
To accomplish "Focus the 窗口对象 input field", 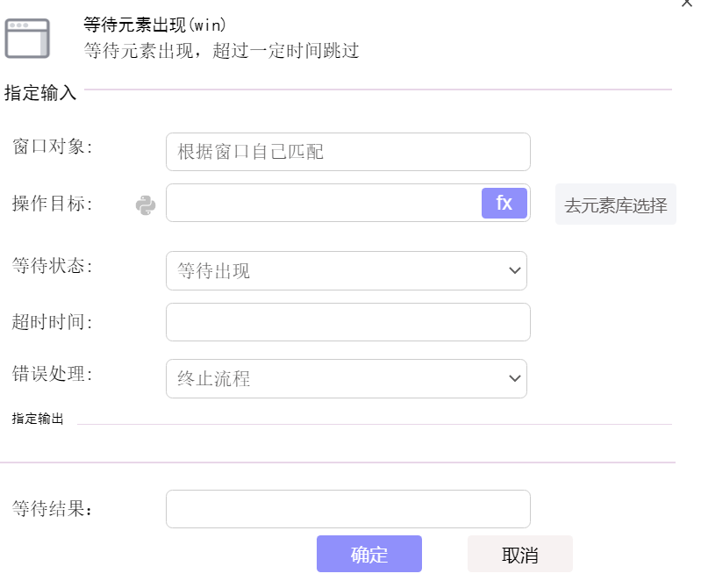I will tap(347, 152).
